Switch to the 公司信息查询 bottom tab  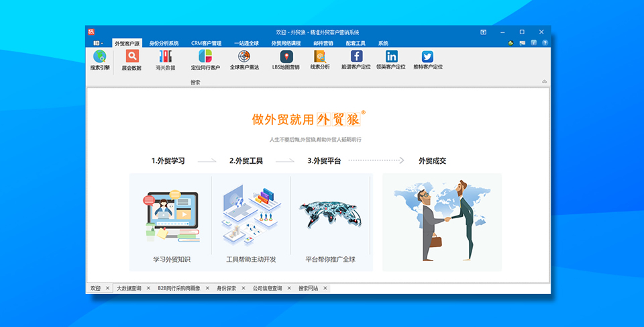pos(268,288)
